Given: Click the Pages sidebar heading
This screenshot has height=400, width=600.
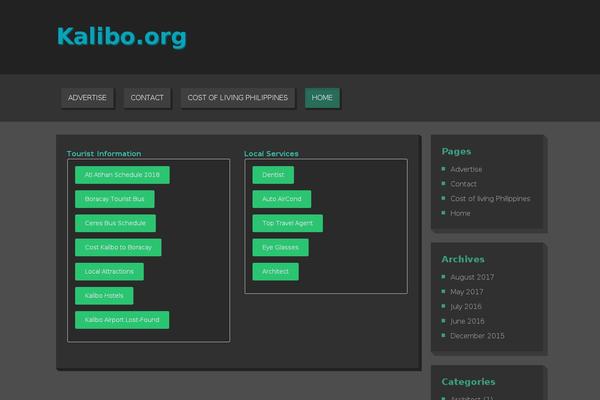Looking at the screenshot, I should point(456,152).
